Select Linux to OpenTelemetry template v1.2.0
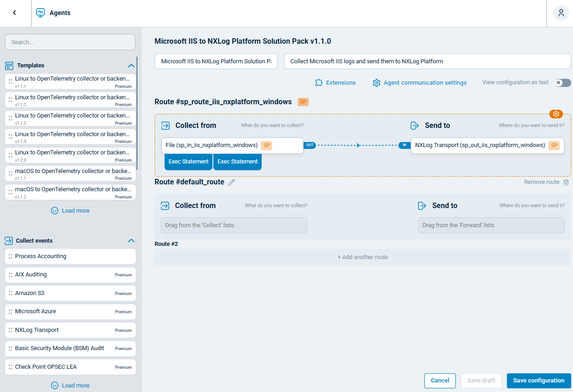The image size is (573, 392). coord(70,156)
